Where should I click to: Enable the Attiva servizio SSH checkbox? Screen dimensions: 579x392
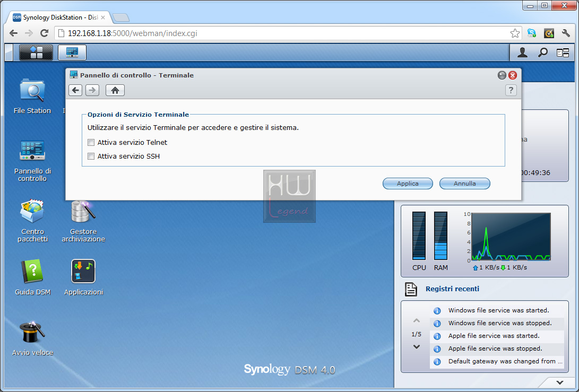(91, 156)
